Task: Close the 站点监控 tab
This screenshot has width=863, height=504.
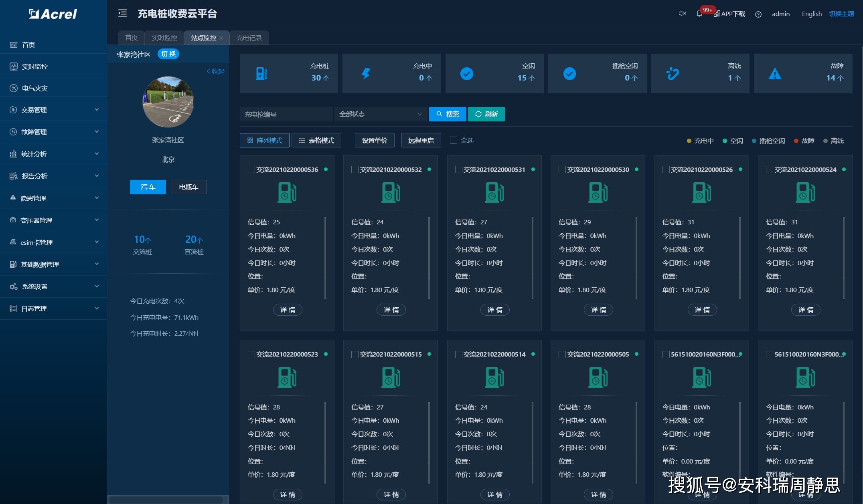Action: tap(221, 38)
